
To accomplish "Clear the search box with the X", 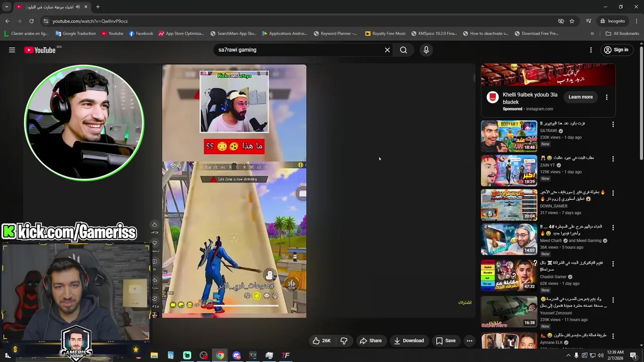I will tap(387, 50).
